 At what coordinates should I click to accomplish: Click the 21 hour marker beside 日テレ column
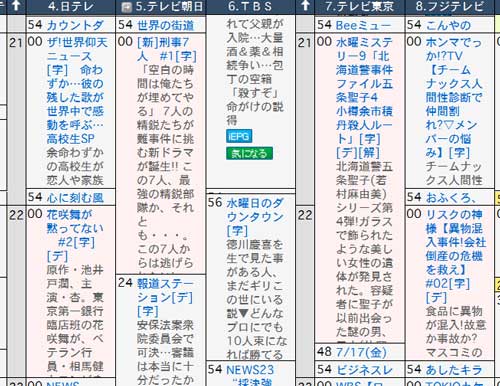(16, 43)
